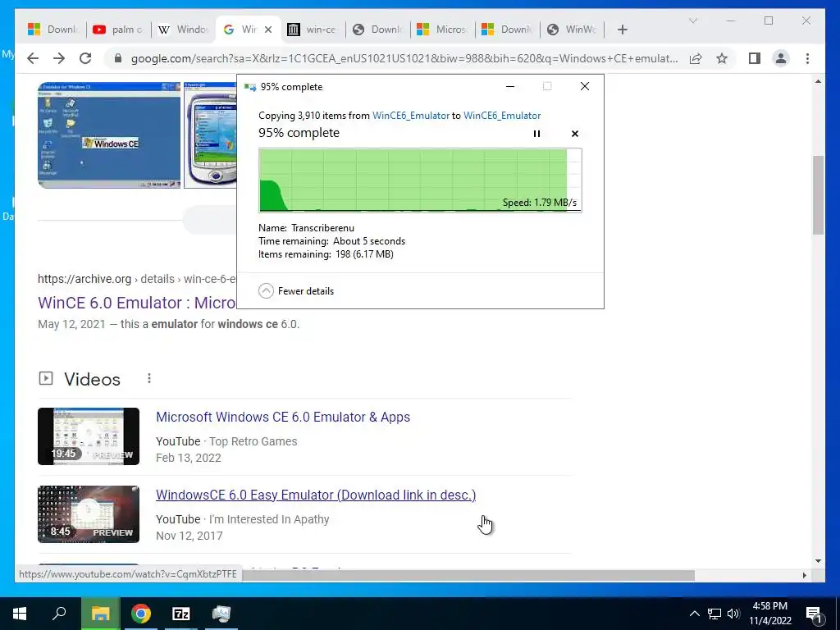Click the 'Time remaining: About 5 seconds' text
Screen dimensions: 840x630
tap(331, 241)
